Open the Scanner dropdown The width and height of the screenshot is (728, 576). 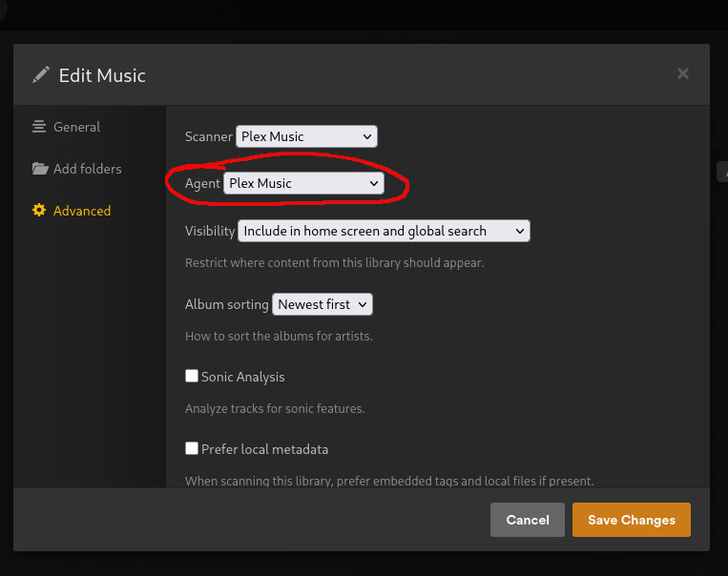tap(306, 136)
